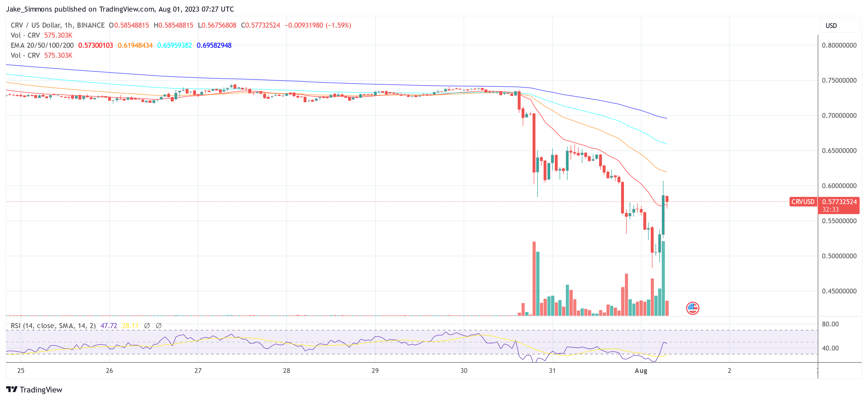Viewport: 868px width, 400px height.
Task: Click the RSI value 47.72
Action: pyautogui.click(x=109, y=326)
